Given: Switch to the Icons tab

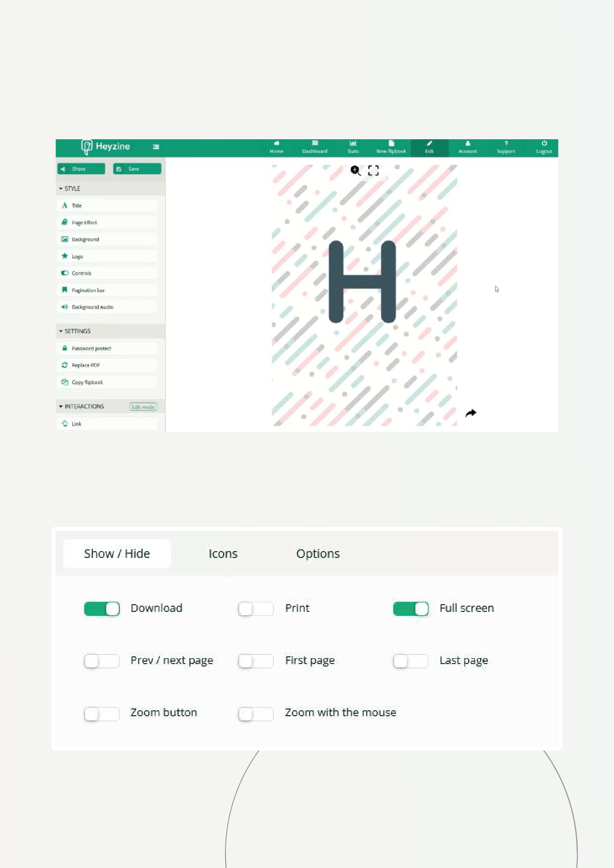Looking at the screenshot, I should (x=223, y=553).
